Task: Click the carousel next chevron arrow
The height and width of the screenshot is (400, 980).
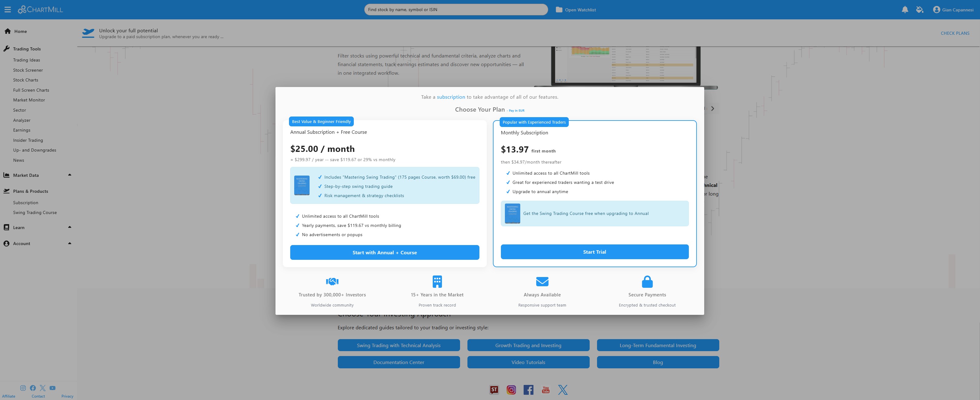Action: coord(713,109)
